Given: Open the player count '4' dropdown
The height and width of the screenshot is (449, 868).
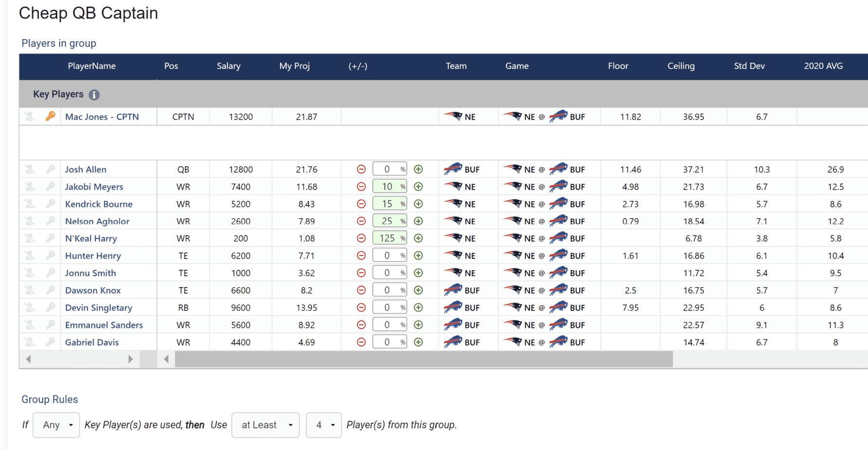Looking at the screenshot, I should [x=324, y=425].
